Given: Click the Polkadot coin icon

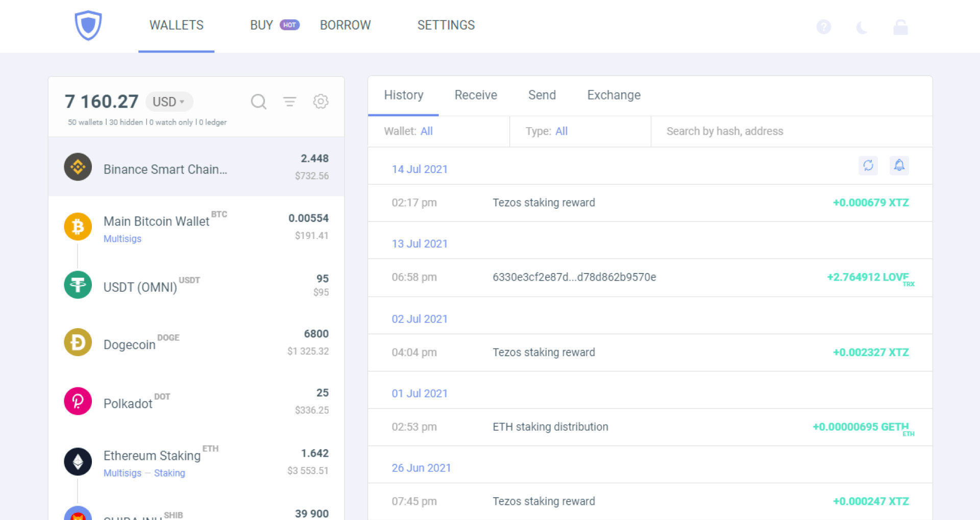Looking at the screenshot, I should click(x=78, y=401).
